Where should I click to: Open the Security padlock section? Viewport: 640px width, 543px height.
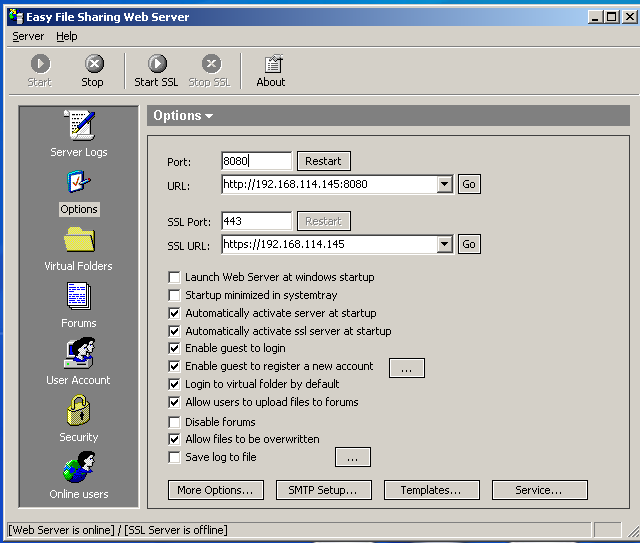(x=78, y=410)
